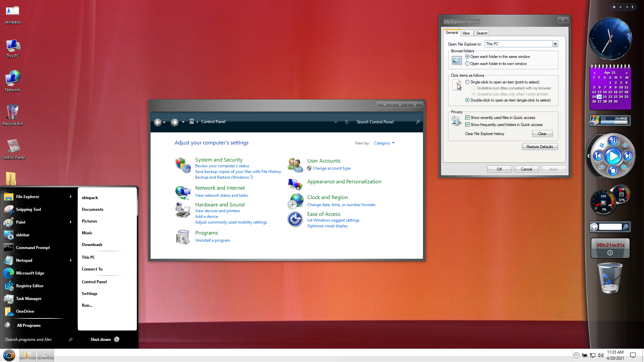Expand the File Explorer submenu arrow
644x362 pixels.
click(x=70, y=197)
